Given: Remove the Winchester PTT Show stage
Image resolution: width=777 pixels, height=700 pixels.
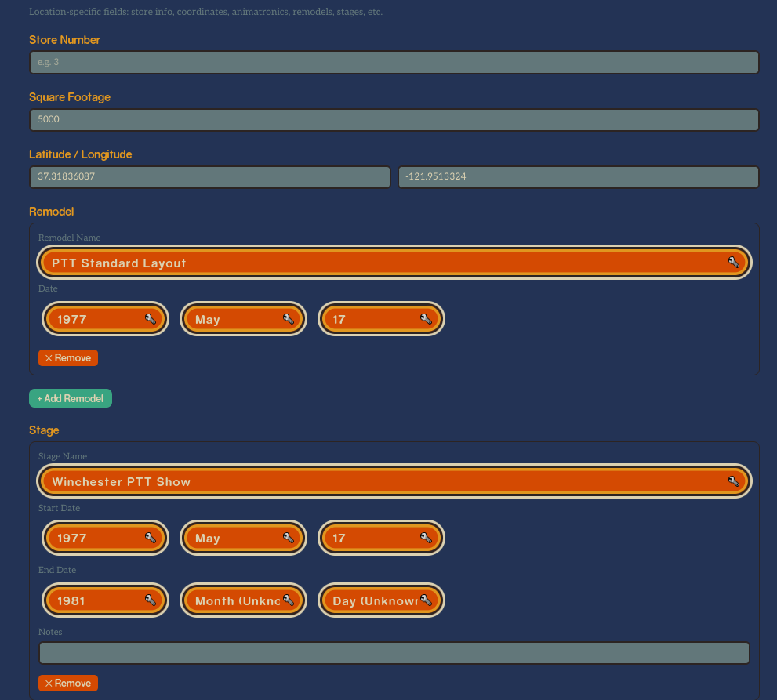Looking at the screenshot, I should (68, 684).
